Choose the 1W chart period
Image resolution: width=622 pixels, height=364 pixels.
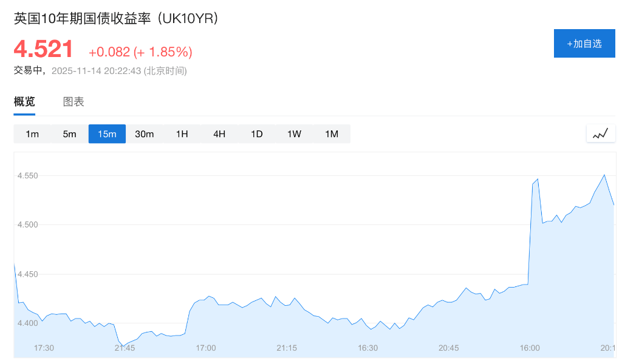pos(294,134)
